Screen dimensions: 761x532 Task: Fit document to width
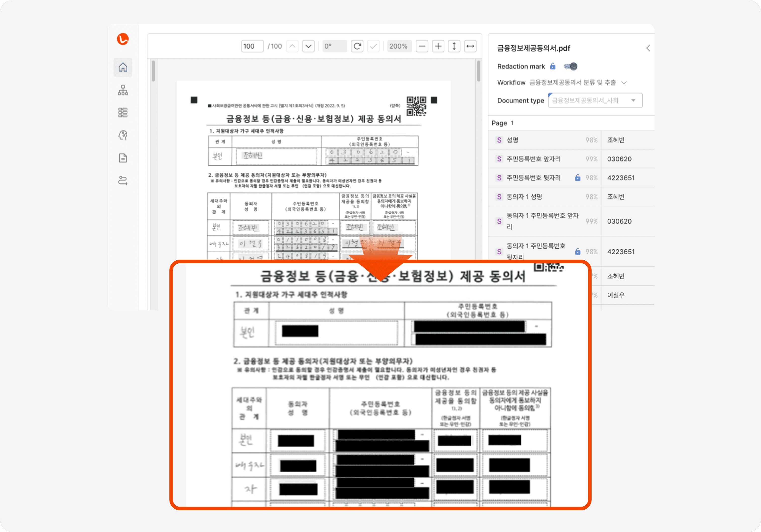pyautogui.click(x=470, y=46)
